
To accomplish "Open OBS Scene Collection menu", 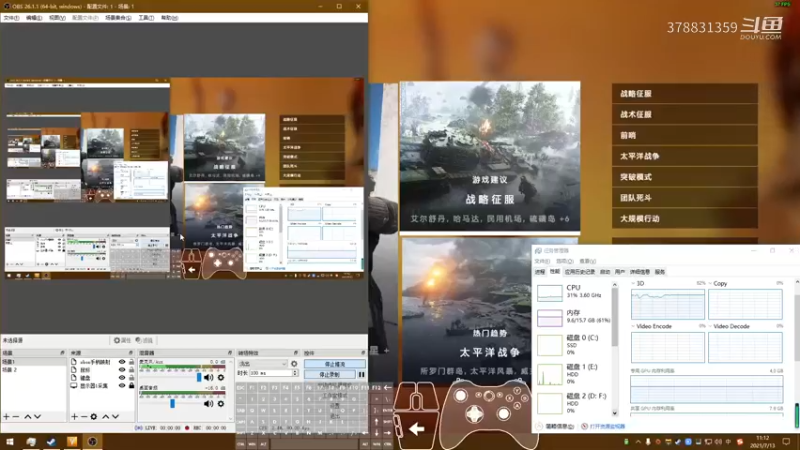I will pos(118,18).
